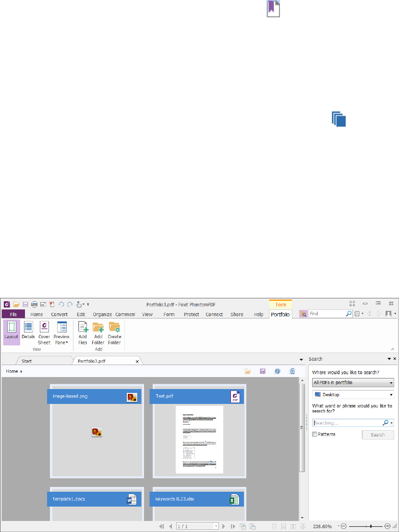The image size is (399, 532).
Task: Open the Desktop location dropdown
Action: coord(353,395)
